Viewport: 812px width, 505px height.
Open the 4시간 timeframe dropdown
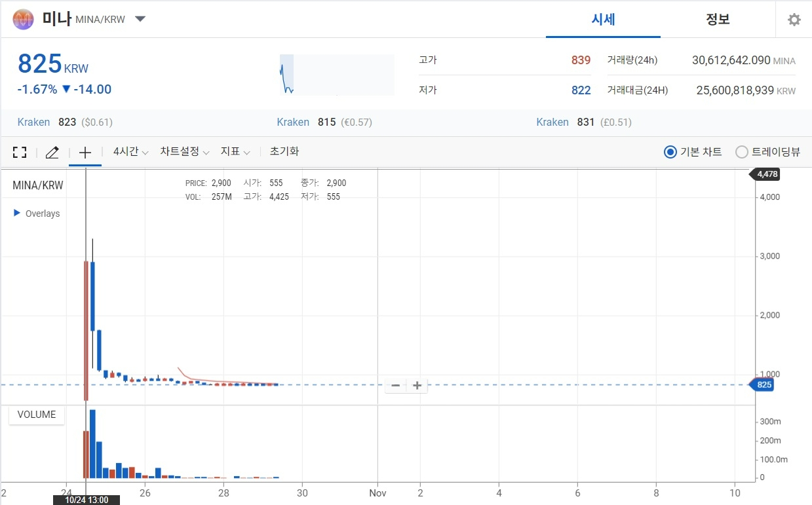[x=130, y=151]
